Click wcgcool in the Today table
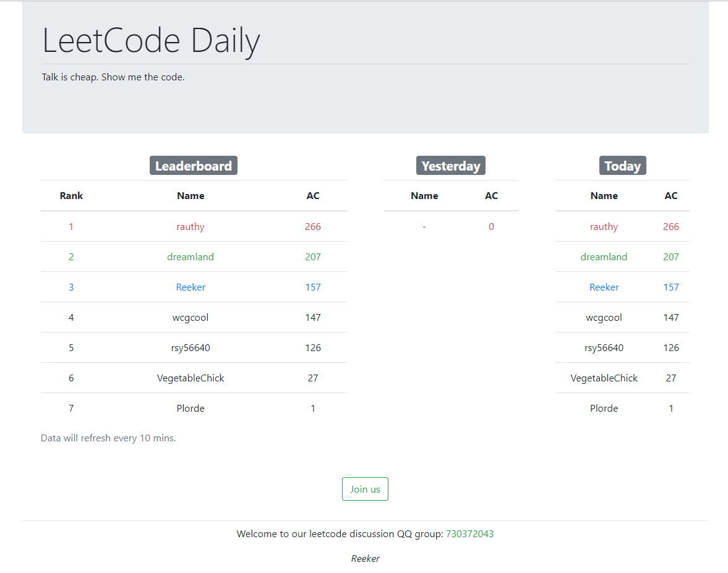The height and width of the screenshot is (573, 728). pos(604,317)
